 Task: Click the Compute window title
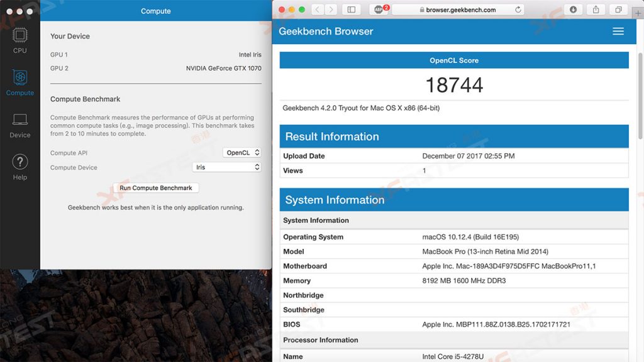click(x=156, y=11)
